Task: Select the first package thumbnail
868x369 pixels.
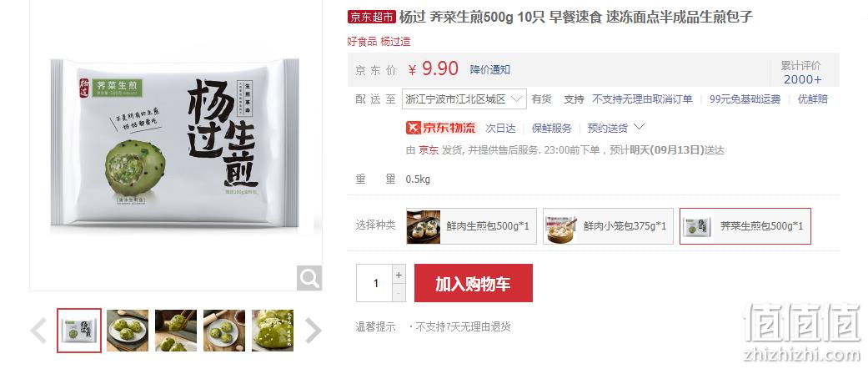Action: coord(79,331)
